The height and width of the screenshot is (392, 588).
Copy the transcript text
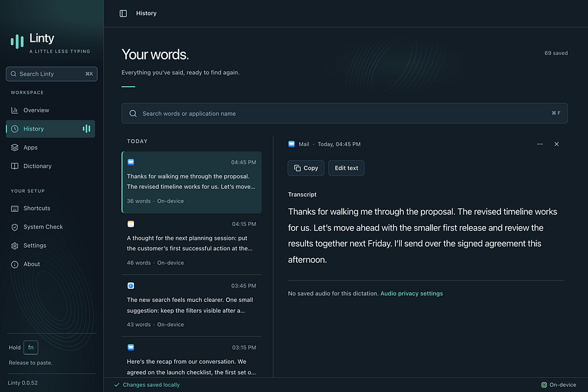[306, 168]
